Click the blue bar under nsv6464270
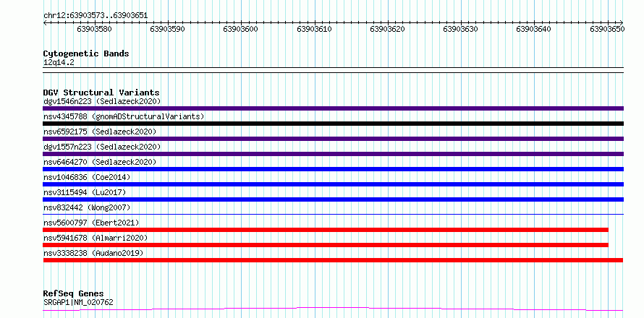The image size is (644, 318). [333, 169]
